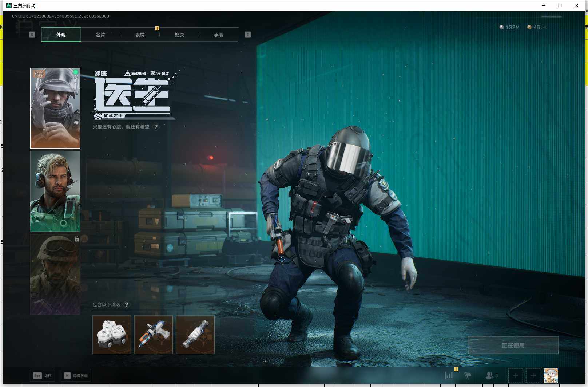Switch to the 外观 tab
The height and width of the screenshot is (387, 588).
[x=61, y=35]
